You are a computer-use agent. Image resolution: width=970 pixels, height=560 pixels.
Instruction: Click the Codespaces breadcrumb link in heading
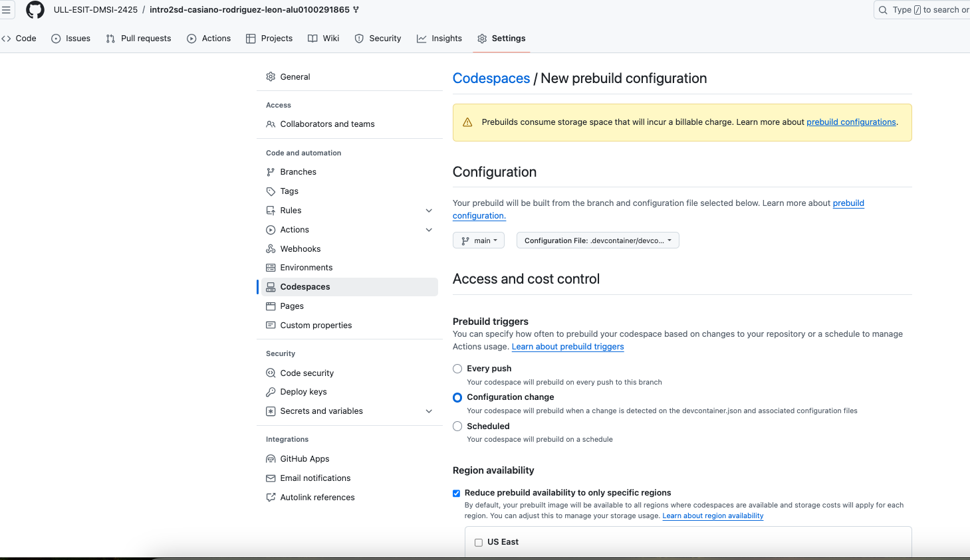[491, 78]
